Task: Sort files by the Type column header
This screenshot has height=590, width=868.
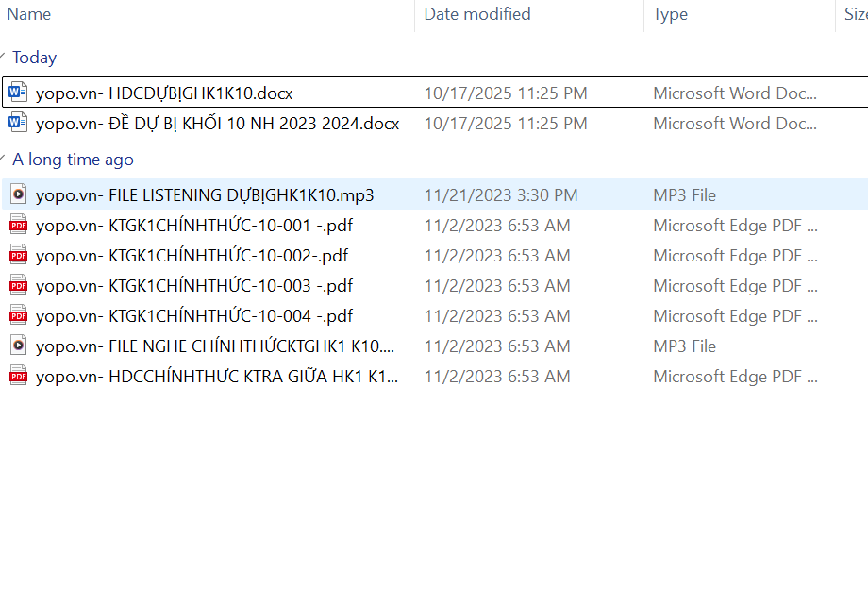Action: pos(670,14)
